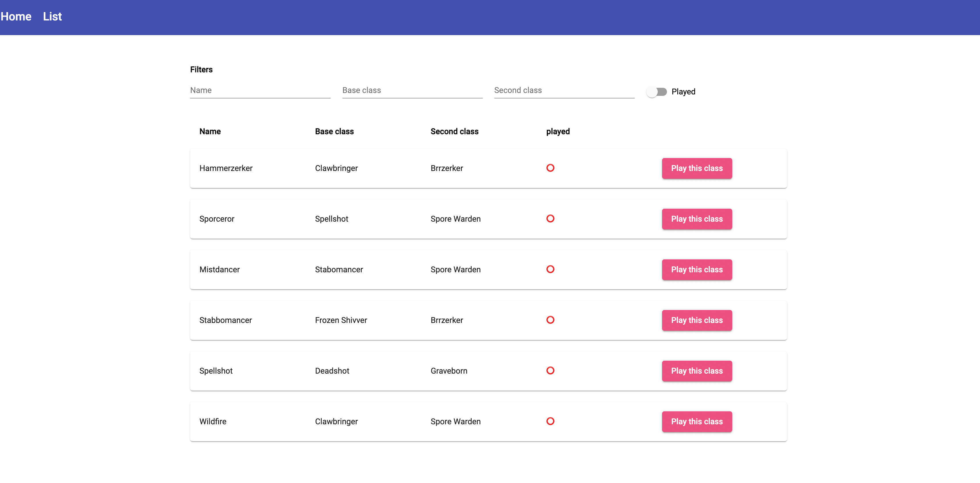
Task: Play the Spellshot class
Action: pos(697,371)
